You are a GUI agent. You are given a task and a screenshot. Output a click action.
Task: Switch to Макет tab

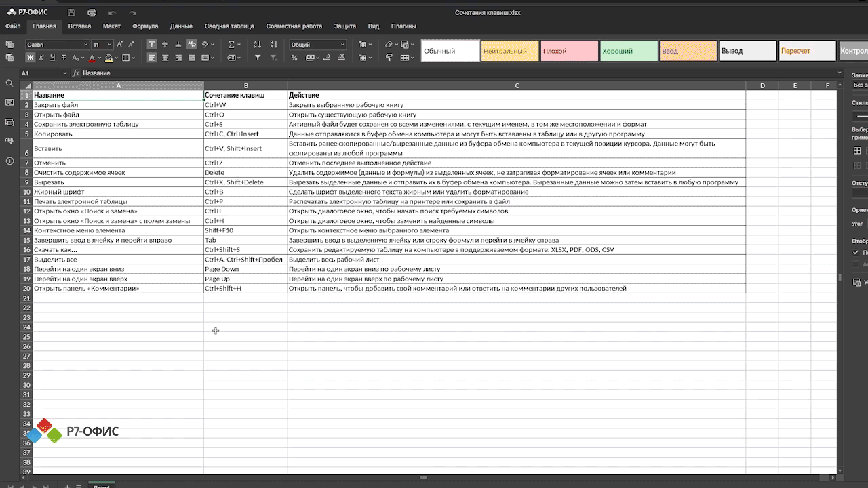click(x=111, y=26)
